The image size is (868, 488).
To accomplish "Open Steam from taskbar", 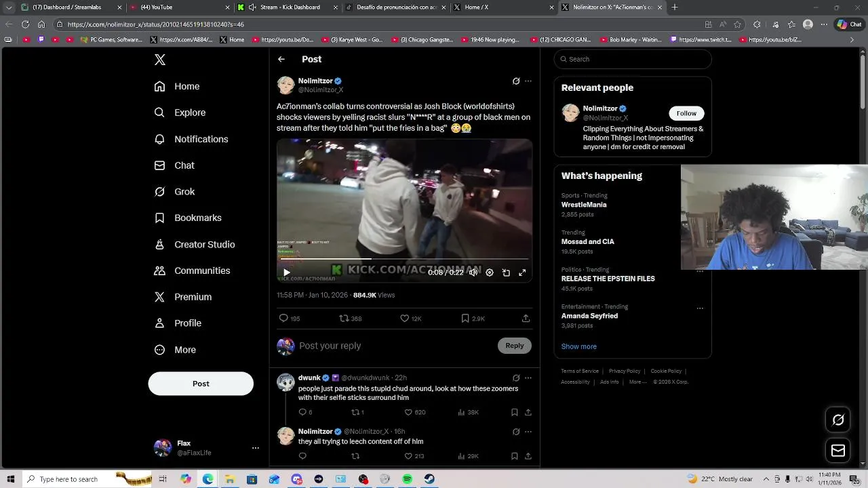I will (429, 479).
